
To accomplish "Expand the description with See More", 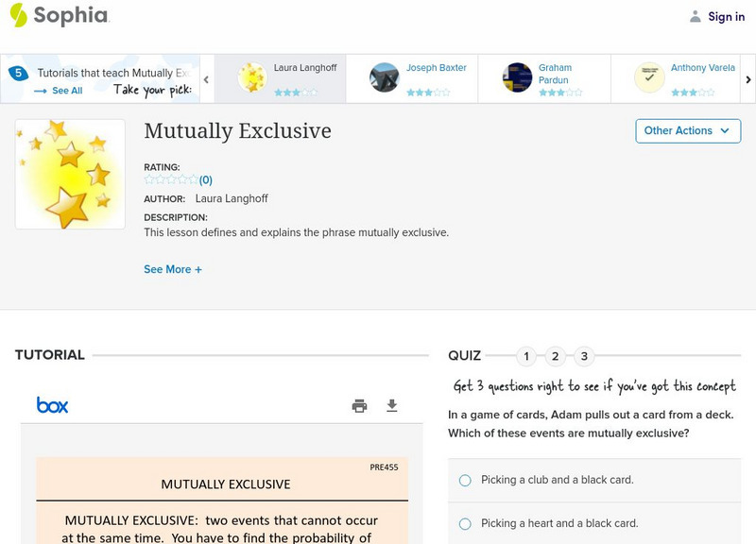I will coord(172,269).
